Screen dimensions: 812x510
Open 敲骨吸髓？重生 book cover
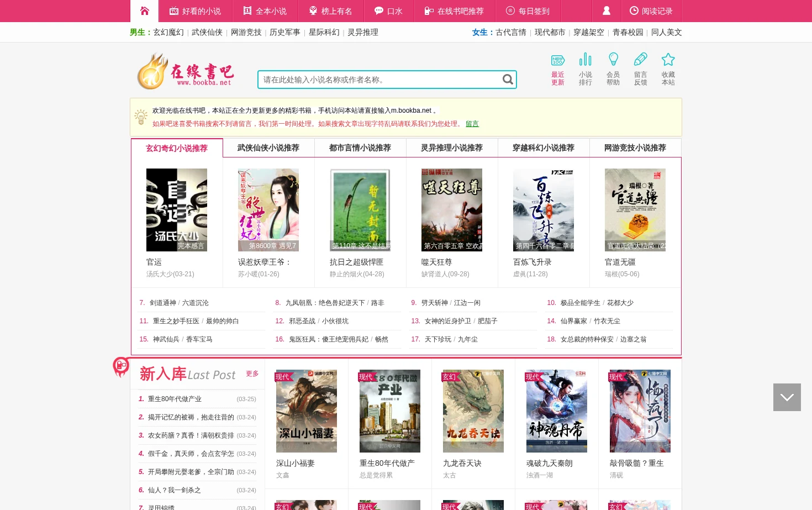click(x=640, y=411)
